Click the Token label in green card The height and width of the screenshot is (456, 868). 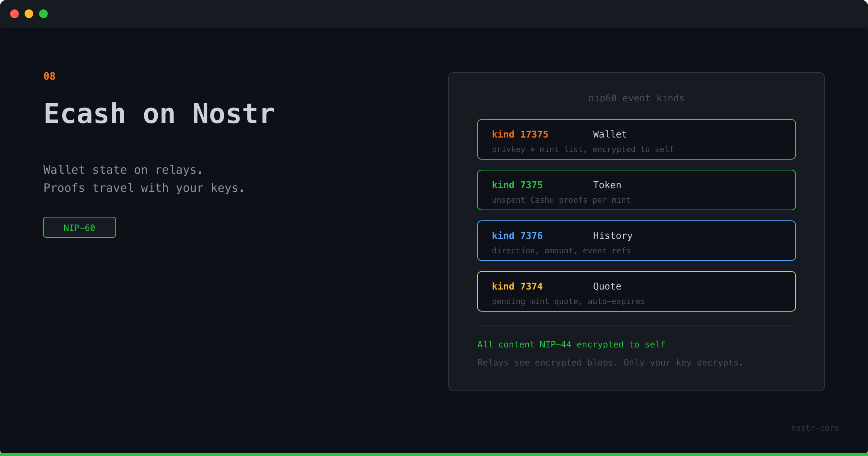(607, 185)
